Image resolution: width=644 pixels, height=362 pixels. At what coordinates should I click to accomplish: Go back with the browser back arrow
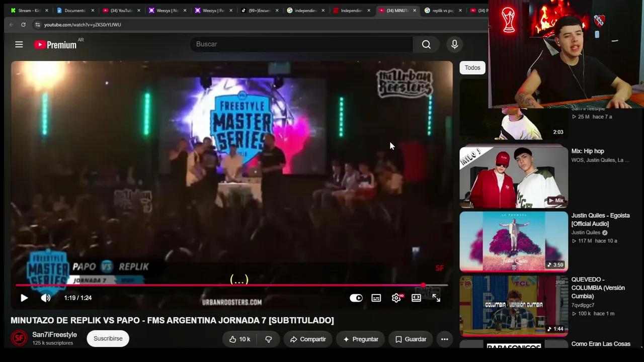(11, 25)
